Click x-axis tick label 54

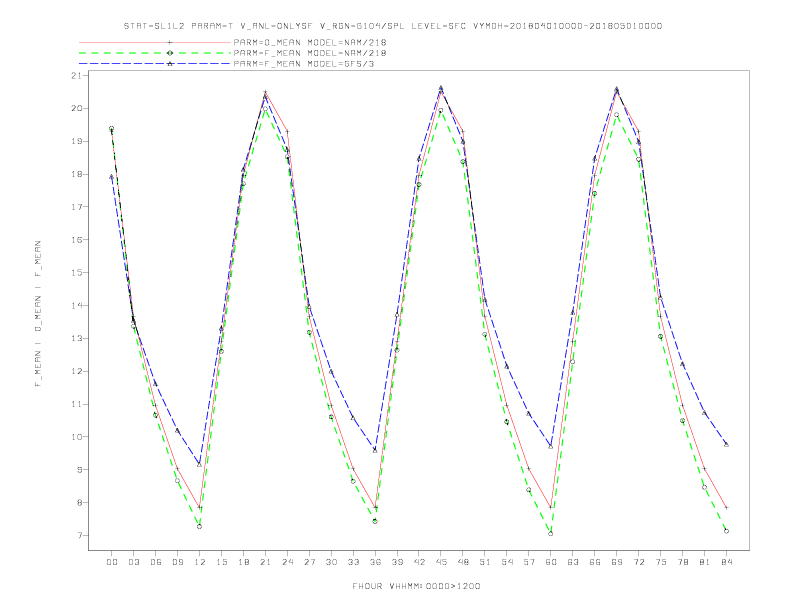coord(507,562)
